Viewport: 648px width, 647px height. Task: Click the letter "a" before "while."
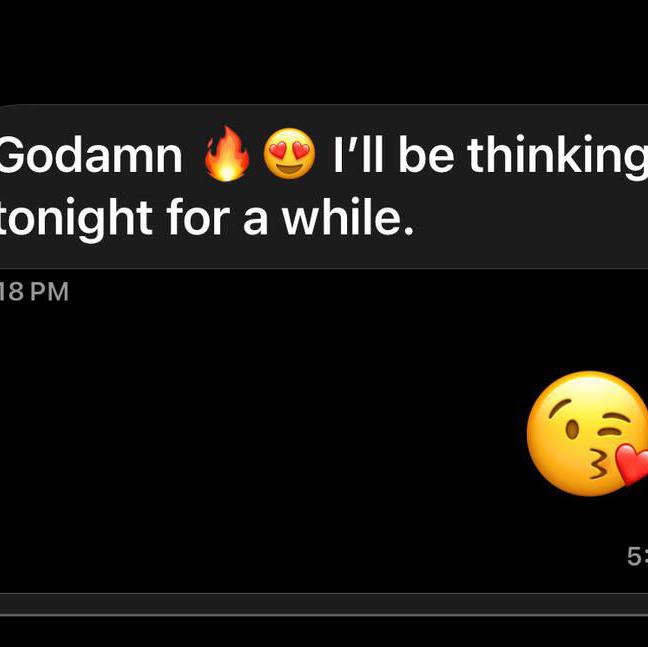coord(255,222)
